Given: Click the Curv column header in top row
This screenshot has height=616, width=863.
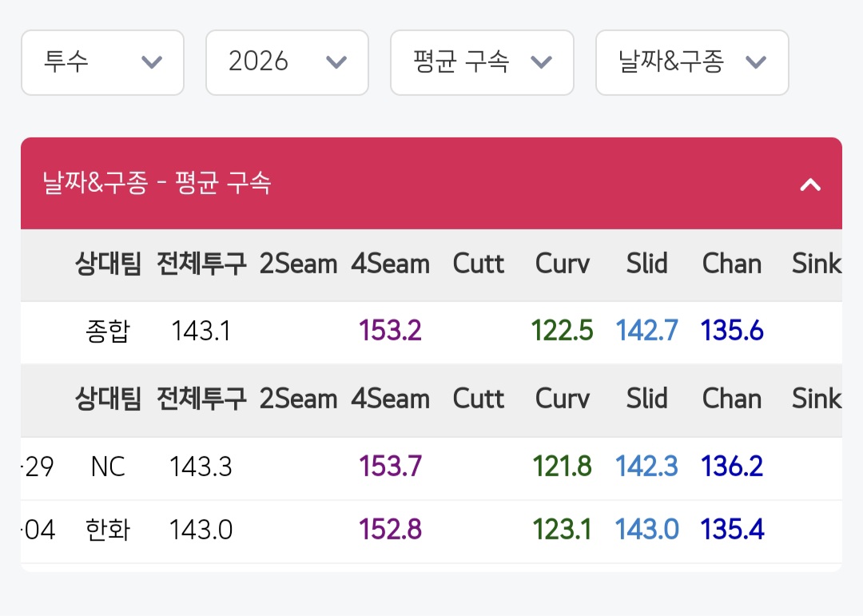Looking at the screenshot, I should 562,264.
